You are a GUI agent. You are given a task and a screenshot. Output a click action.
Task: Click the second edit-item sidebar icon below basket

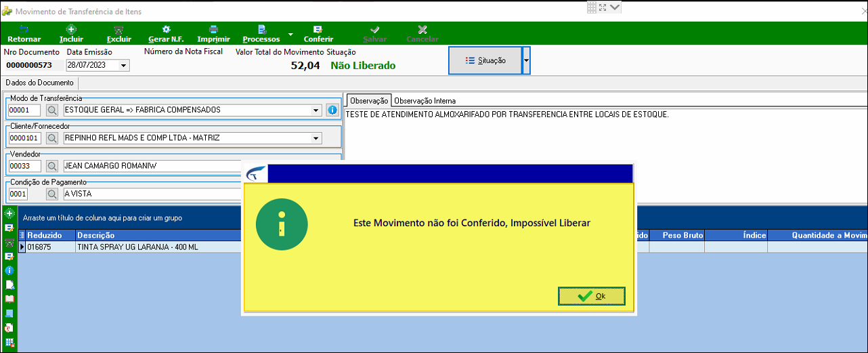point(9,256)
